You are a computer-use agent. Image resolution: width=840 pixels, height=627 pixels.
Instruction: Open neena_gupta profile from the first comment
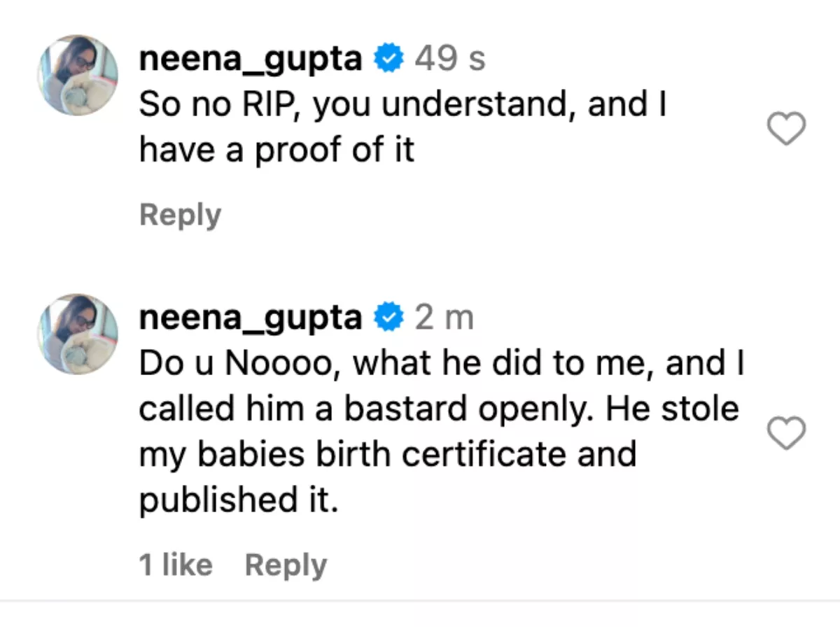tap(251, 59)
